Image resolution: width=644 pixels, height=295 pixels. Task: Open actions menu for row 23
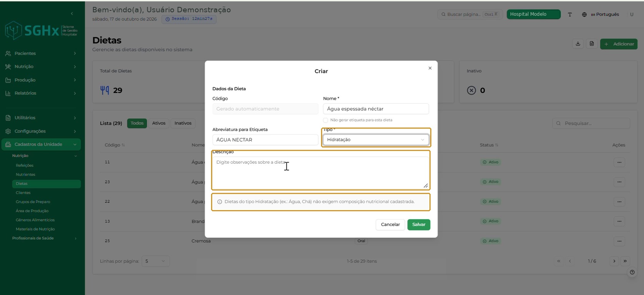click(x=619, y=182)
